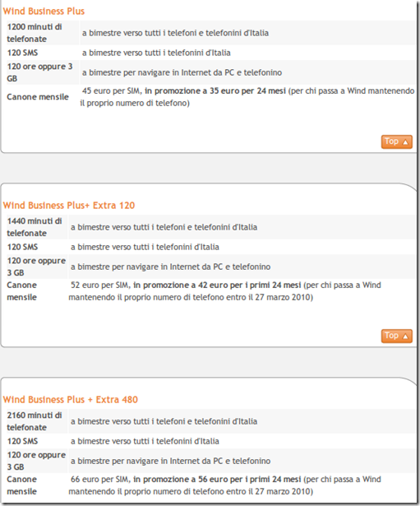This screenshot has width=420, height=506.
Task: Click the 52 euro per SIM price text
Action: click(100, 285)
